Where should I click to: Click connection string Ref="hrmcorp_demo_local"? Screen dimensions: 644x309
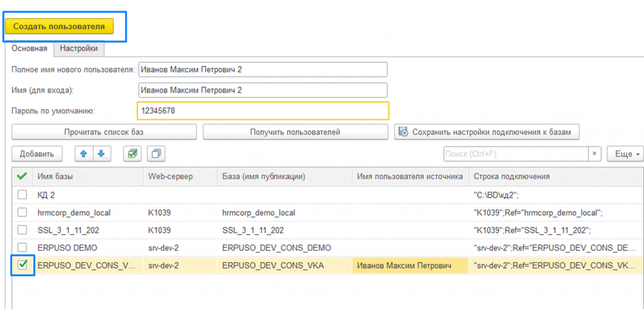tap(556, 213)
